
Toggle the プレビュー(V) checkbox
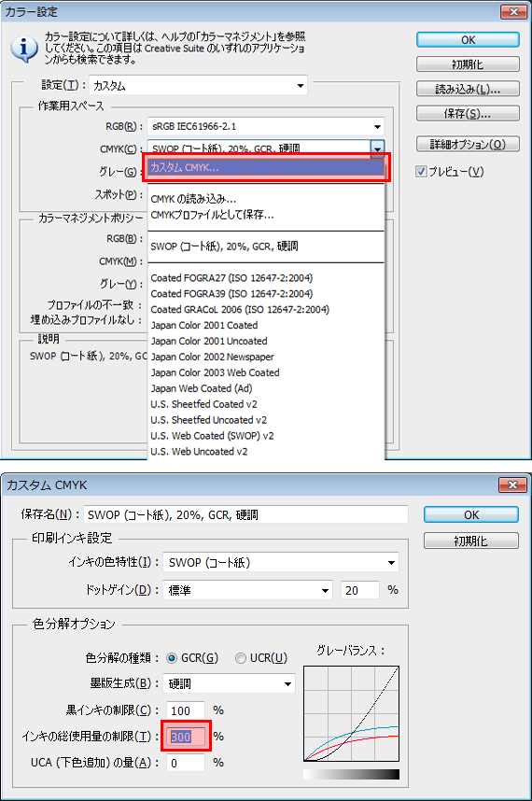point(421,172)
